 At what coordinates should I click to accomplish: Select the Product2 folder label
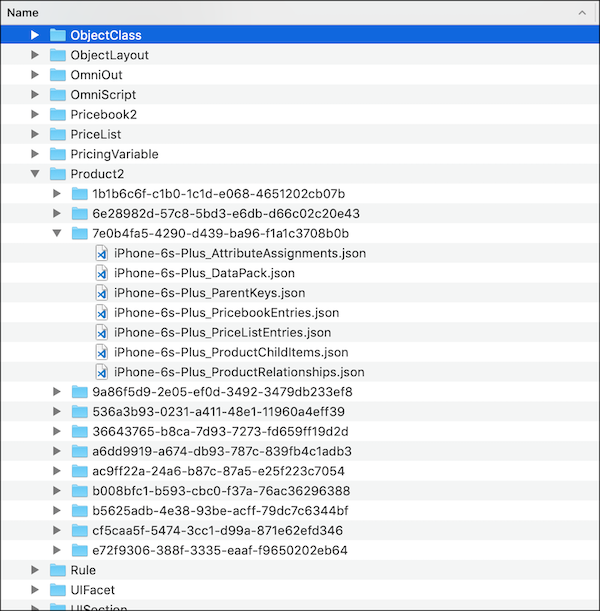tap(97, 174)
